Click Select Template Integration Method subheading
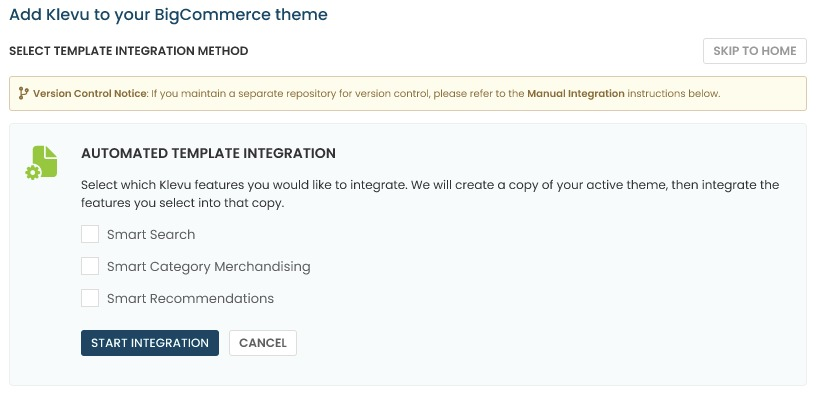The height and width of the screenshot is (396, 818). pyautogui.click(x=129, y=51)
